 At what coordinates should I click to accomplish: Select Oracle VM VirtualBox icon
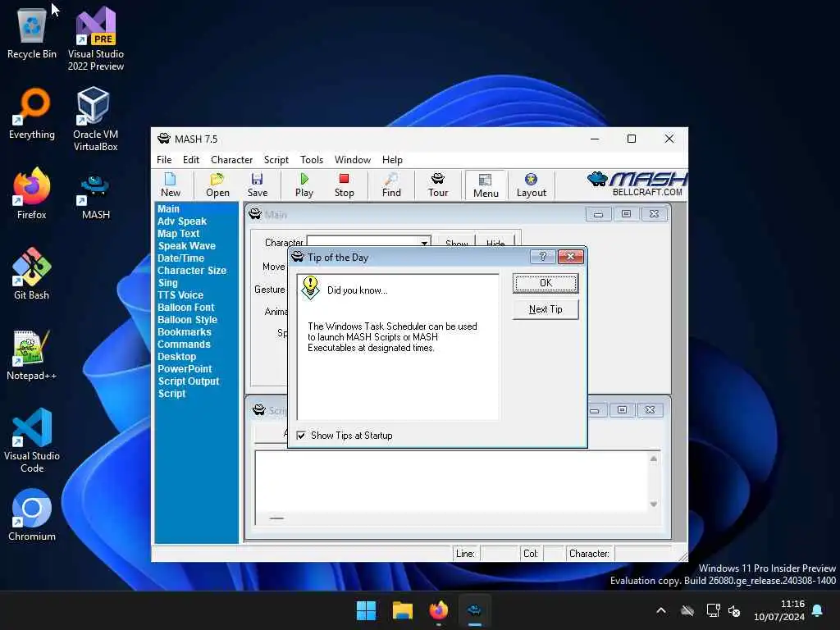(95, 119)
